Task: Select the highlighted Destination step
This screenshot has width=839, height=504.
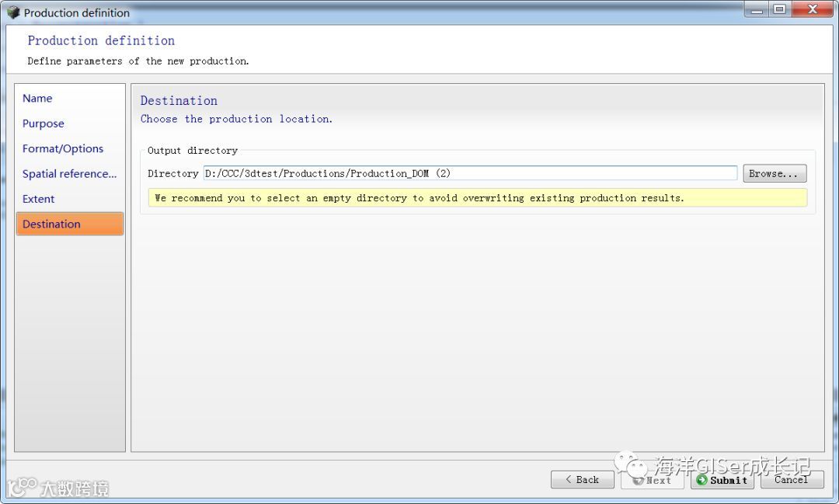Action: (x=70, y=224)
